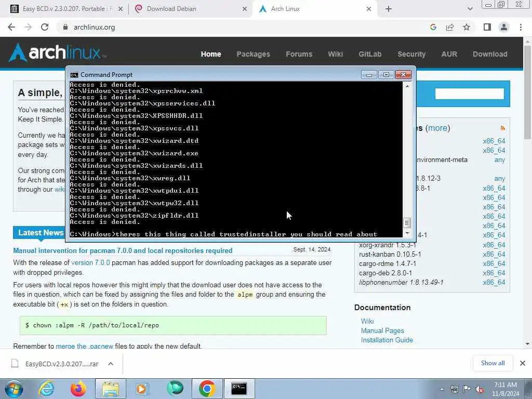Open the Wiki nav item
The width and height of the screenshot is (532, 399).
(x=335, y=54)
